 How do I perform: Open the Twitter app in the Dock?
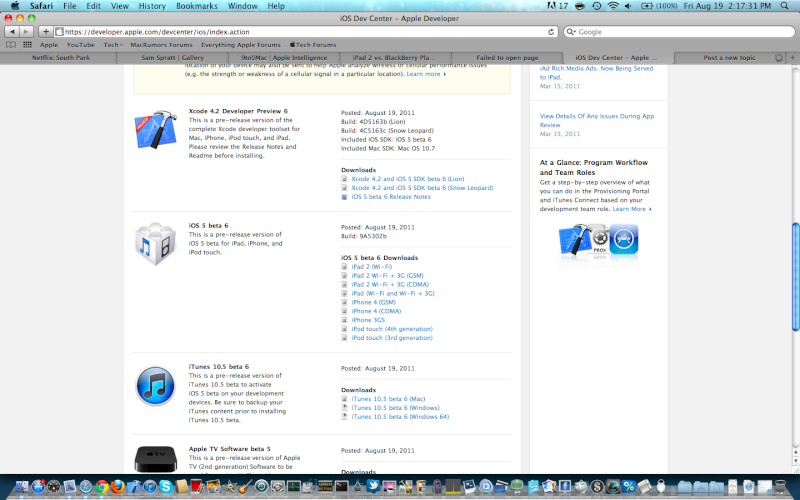(x=373, y=486)
